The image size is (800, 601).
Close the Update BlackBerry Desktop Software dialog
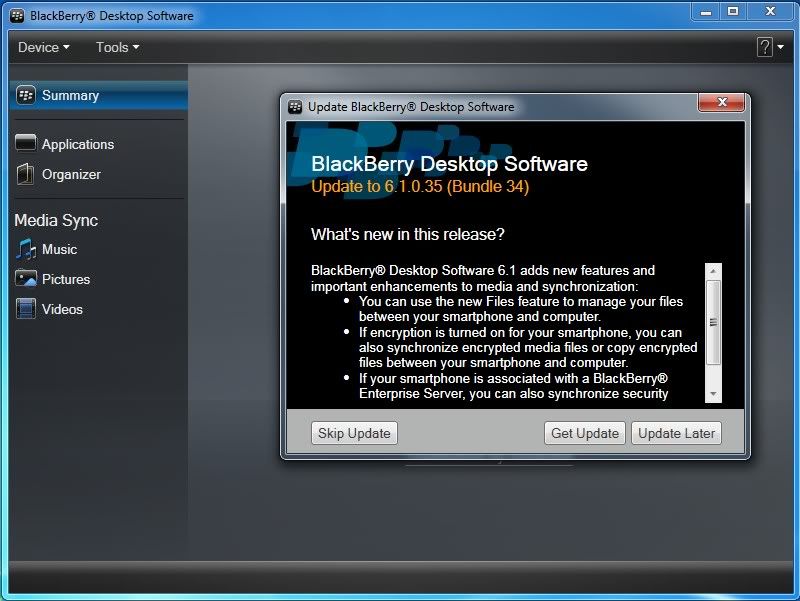721,102
